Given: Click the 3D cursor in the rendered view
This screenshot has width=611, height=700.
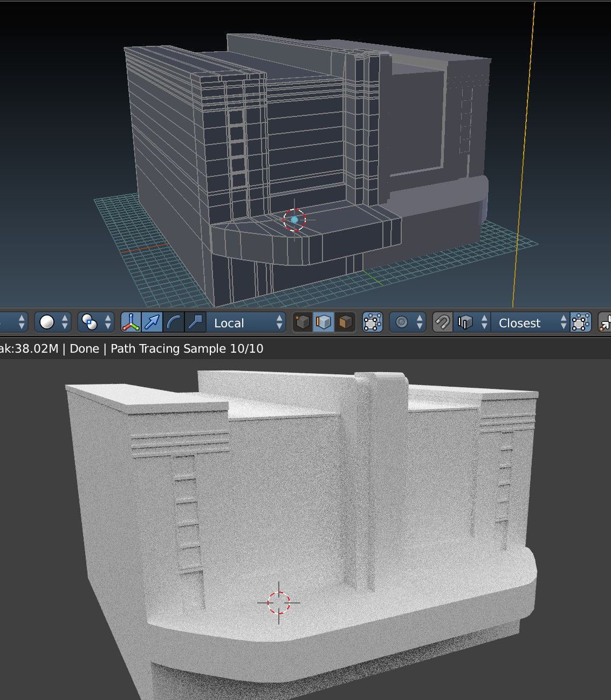Looking at the screenshot, I should pyautogui.click(x=279, y=602).
